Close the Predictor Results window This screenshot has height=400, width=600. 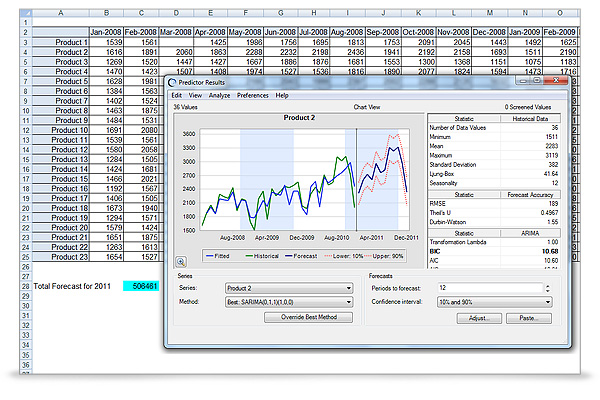click(x=557, y=82)
